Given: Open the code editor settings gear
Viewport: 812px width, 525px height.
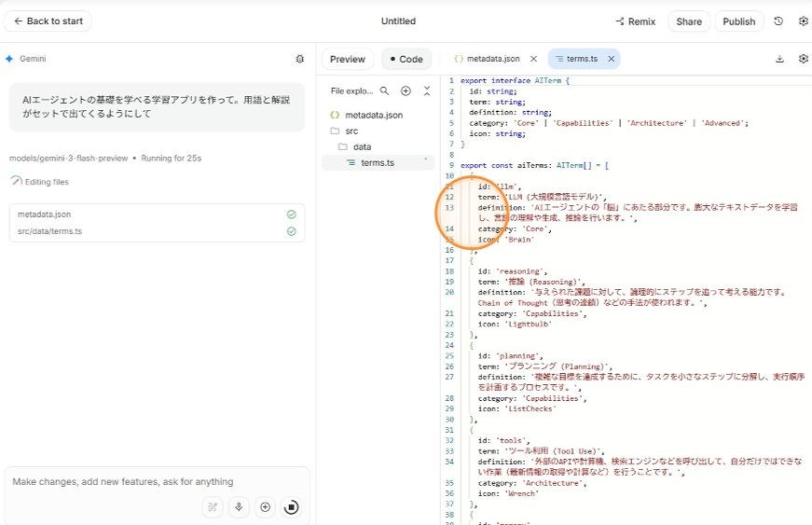Looking at the screenshot, I should pyautogui.click(x=804, y=59).
